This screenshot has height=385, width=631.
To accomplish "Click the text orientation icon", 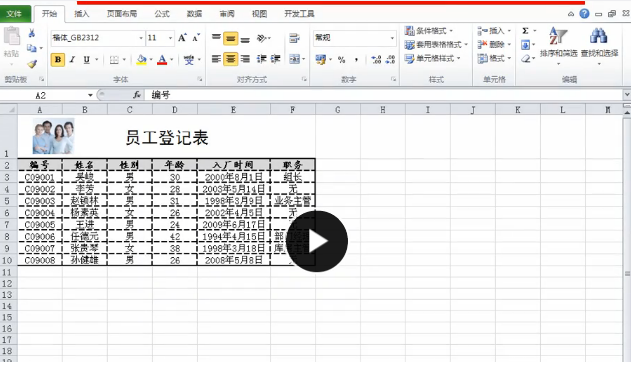I will pyautogui.click(x=262, y=38).
